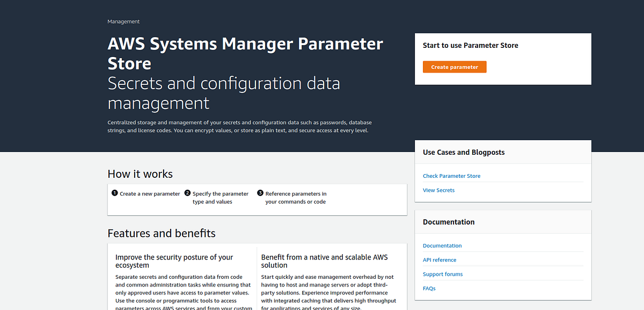Visit the Support forums link

[443, 274]
